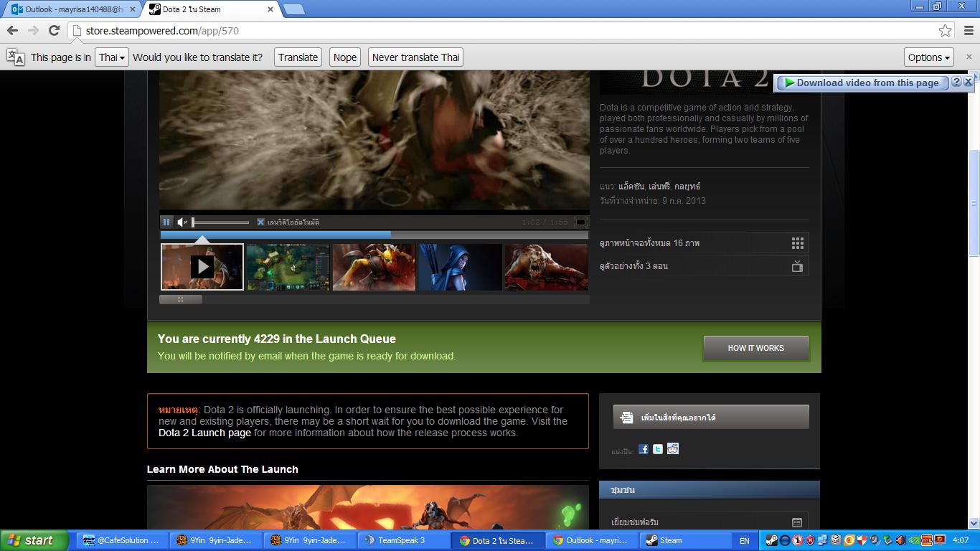Go back to the previous page

tap(12, 30)
